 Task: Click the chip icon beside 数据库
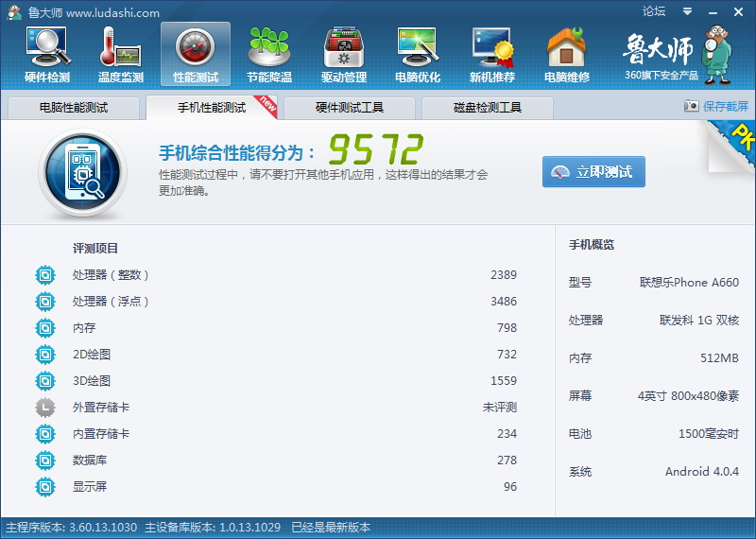tap(45, 461)
